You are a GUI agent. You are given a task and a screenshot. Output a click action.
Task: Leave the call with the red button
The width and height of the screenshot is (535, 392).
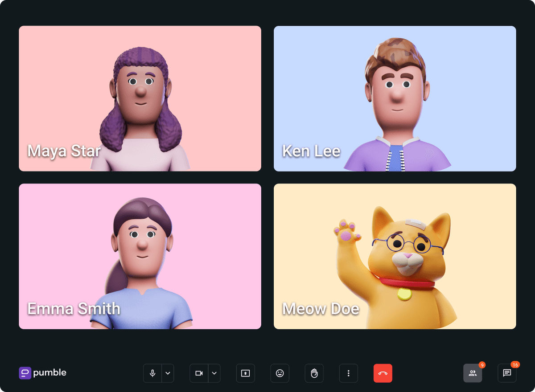click(383, 373)
